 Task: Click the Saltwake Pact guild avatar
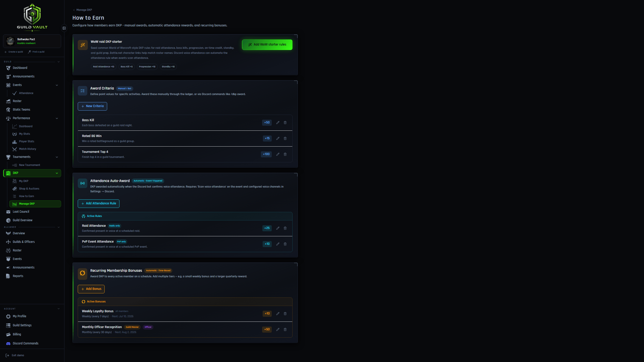point(10,41)
